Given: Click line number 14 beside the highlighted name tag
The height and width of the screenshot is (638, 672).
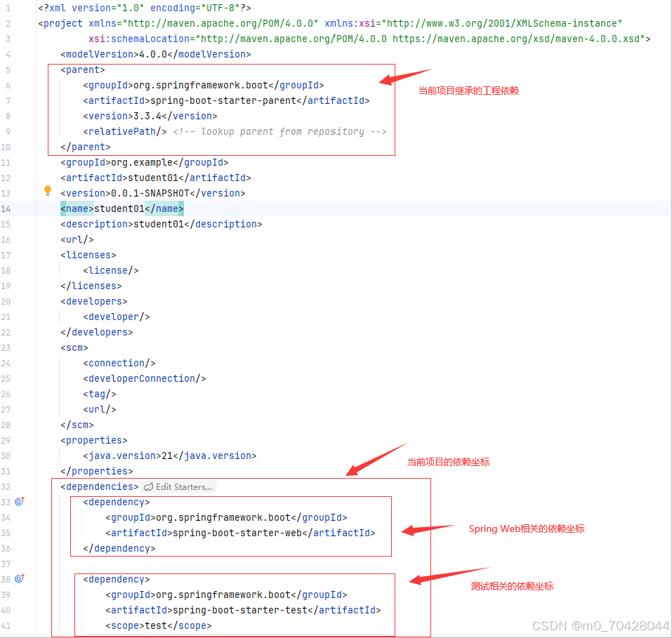Looking at the screenshot, I should 7,208.
